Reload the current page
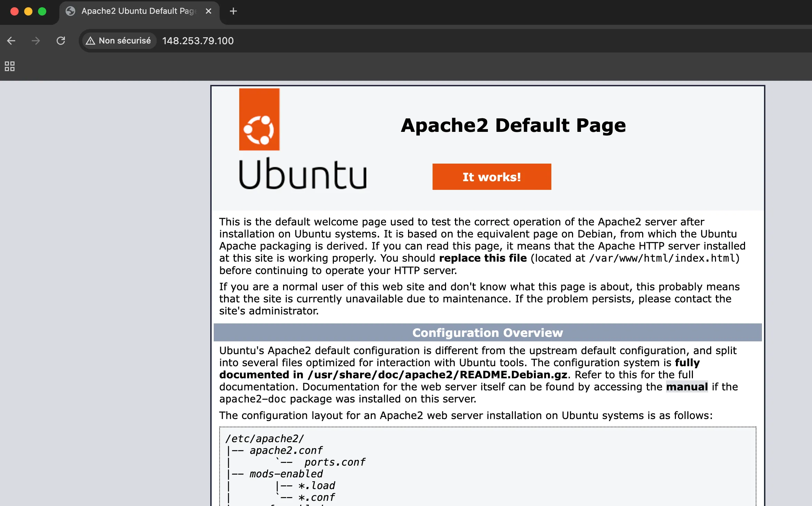 (61, 41)
